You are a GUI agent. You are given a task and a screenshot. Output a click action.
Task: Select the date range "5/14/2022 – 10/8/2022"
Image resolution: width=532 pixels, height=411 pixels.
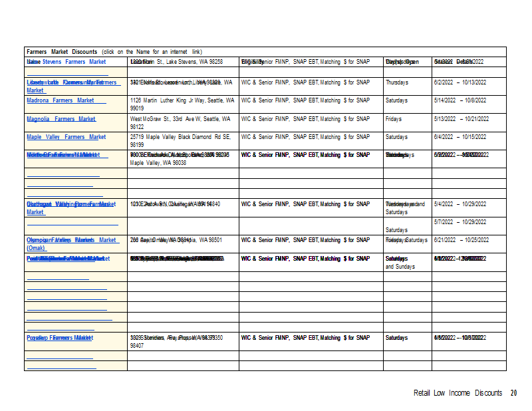tap(460, 100)
